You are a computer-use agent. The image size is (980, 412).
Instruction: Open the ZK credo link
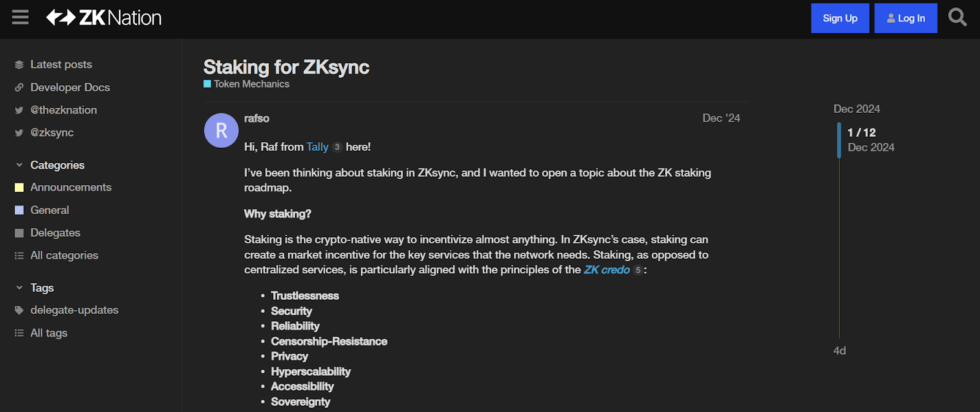click(606, 270)
